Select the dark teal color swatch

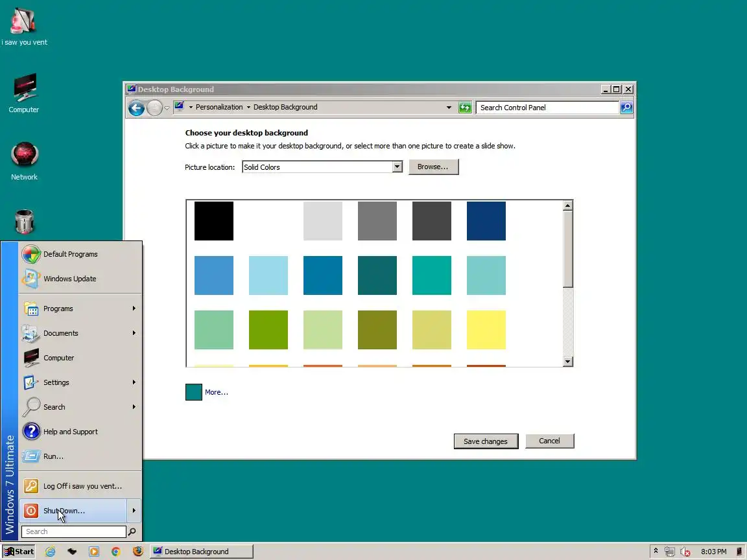click(377, 275)
